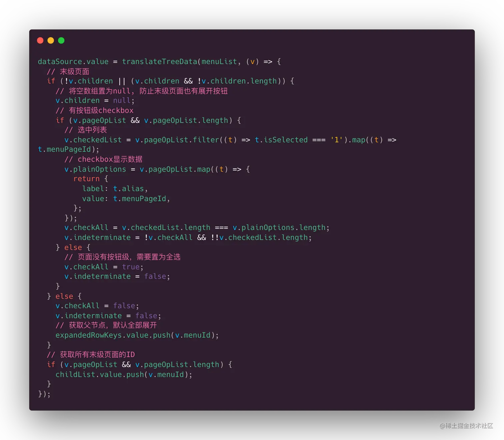Select the translateTreeData function name

pyautogui.click(x=159, y=61)
